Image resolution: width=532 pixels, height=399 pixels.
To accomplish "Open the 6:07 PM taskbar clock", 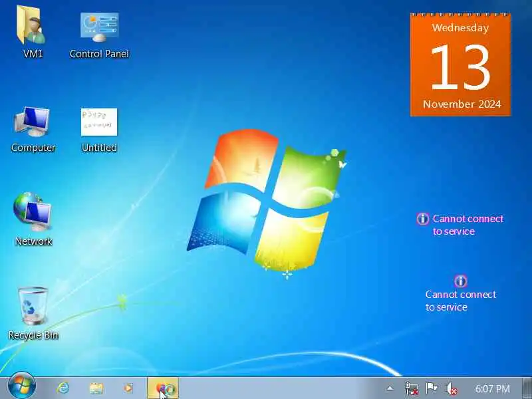I will point(492,388).
